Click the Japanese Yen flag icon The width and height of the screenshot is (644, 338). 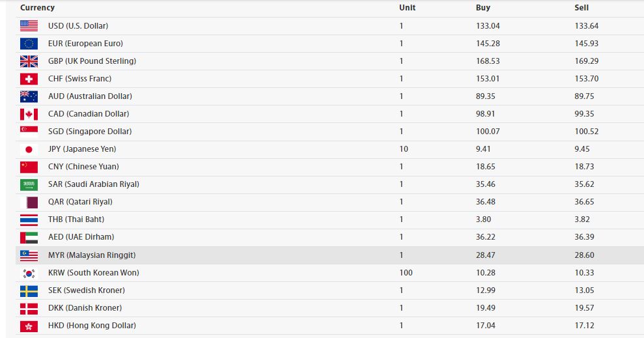click(x=29, y=149)
